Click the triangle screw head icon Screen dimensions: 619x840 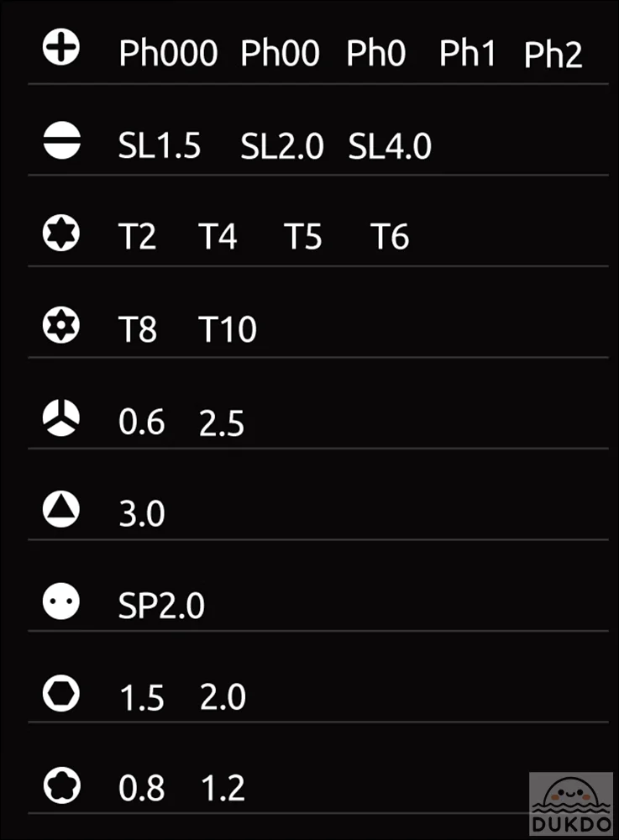(x=61, y=509)
